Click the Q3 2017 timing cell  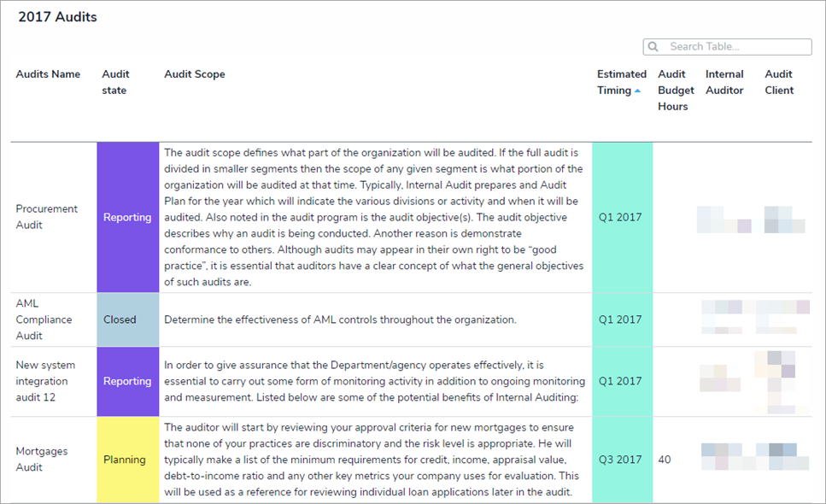[x=622, y=460]
